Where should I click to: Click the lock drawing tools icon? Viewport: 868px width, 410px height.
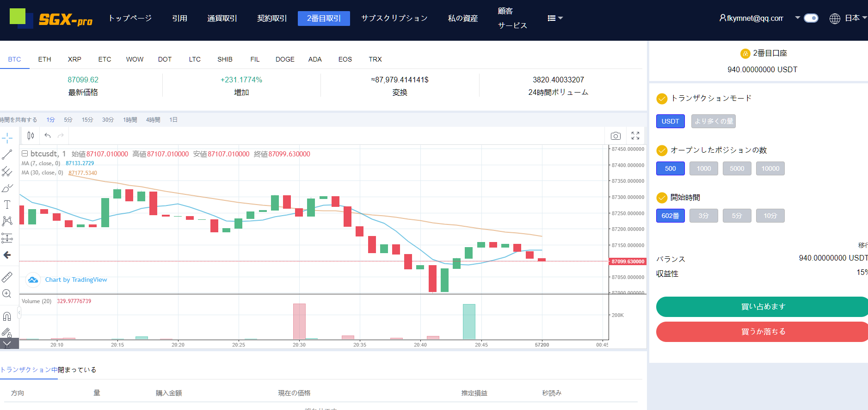(x=7, y=332)
